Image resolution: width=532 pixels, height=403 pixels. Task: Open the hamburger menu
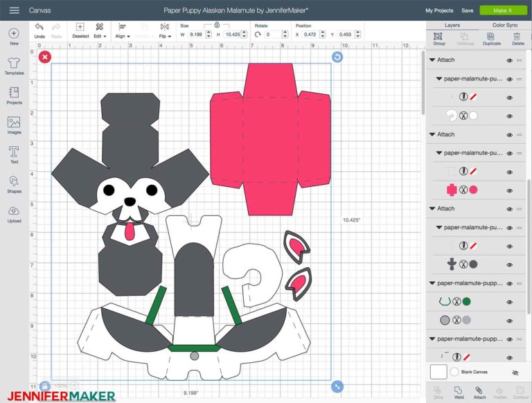pyautogui.click(x=14, y=10)
